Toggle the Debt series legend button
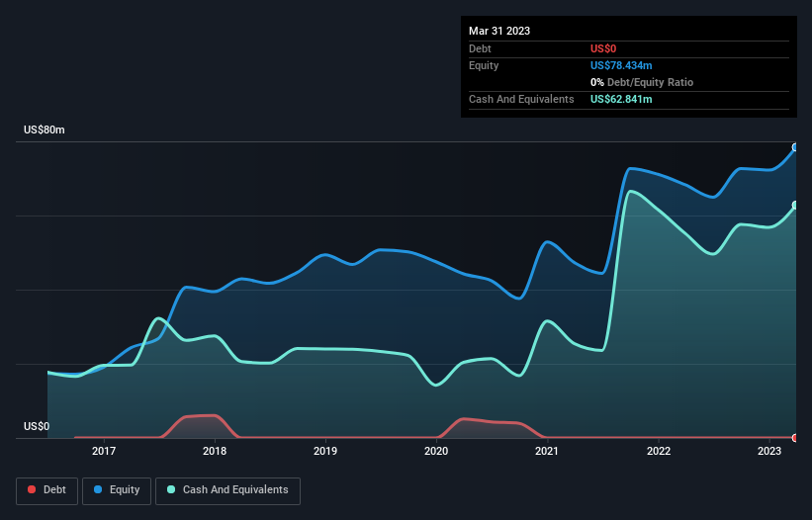 coord(47,490)
